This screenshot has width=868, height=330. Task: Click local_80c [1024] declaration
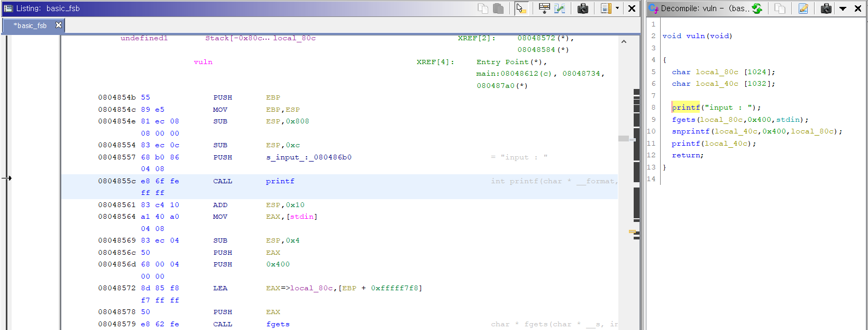point(723,72)
